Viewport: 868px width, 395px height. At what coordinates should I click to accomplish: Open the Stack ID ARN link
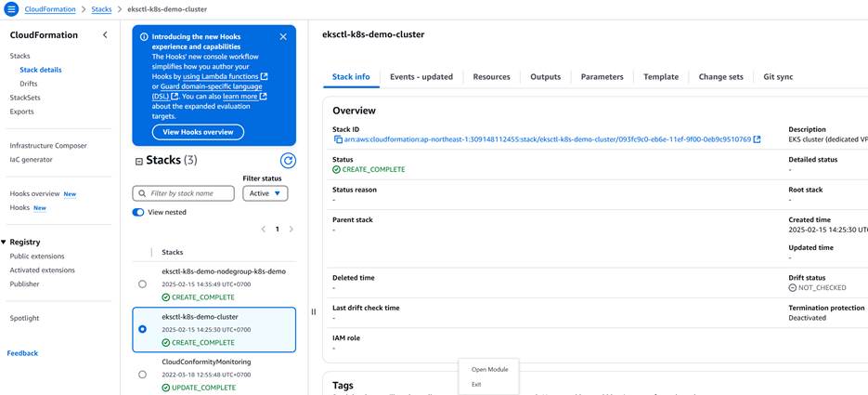(x=548, y=139)
